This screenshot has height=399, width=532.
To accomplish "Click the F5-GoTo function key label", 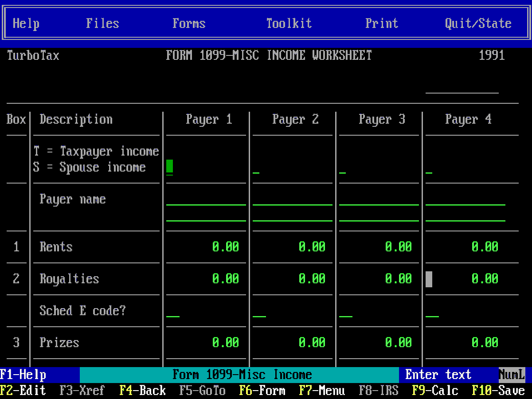I will tap(202, 391).
